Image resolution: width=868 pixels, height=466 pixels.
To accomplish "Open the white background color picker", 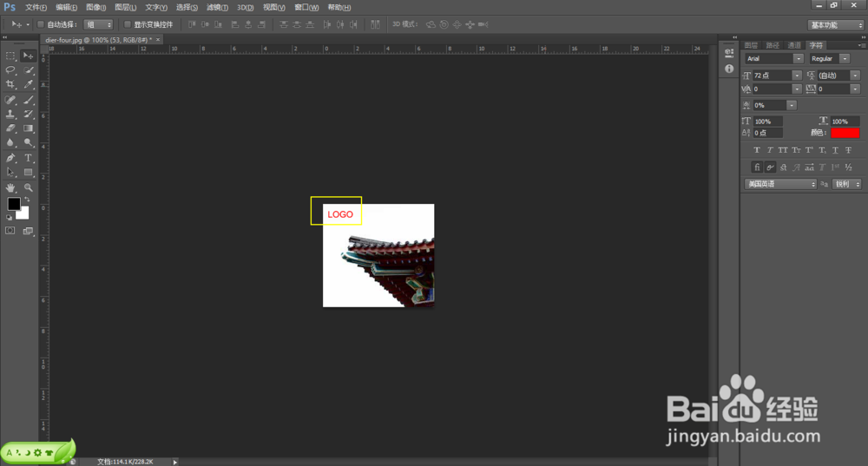I will pos(23,213).
